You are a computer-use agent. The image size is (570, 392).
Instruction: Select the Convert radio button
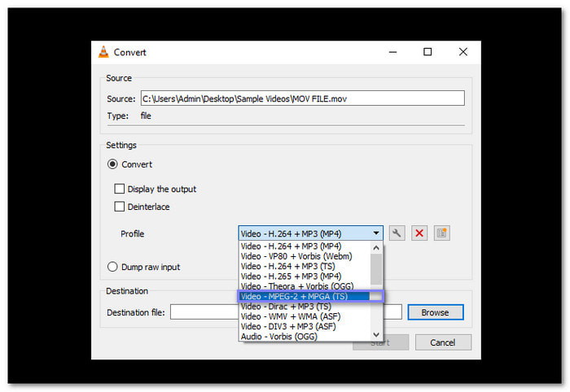pos(113,164)
